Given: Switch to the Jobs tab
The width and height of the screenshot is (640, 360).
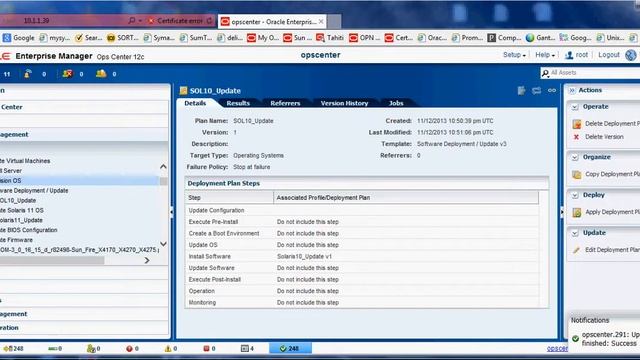Looking at the screenshot, I should [x=396, y=103].
